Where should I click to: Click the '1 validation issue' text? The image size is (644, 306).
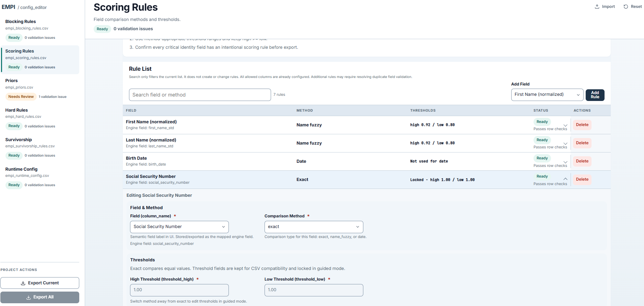point(52,97)
